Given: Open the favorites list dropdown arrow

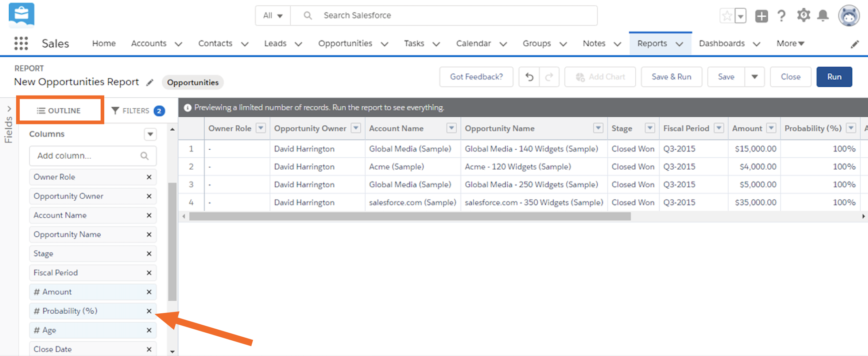Looking at the screenshot, I should point(740,16).
